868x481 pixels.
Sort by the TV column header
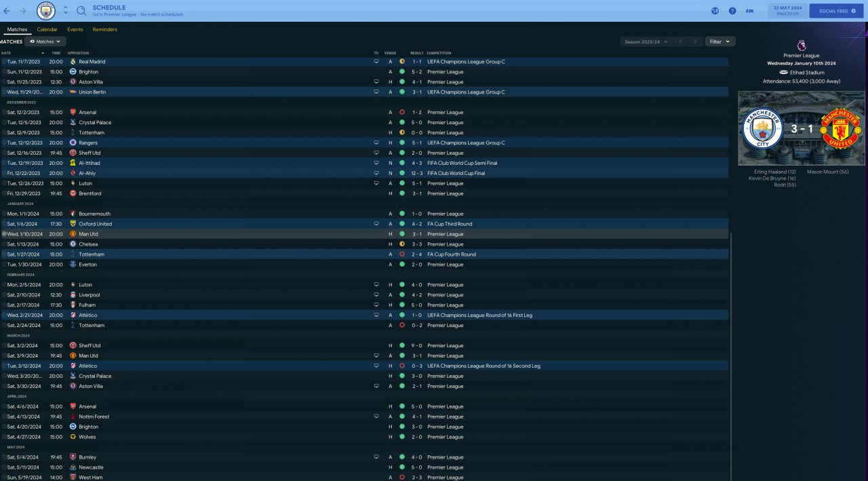click(x=376, y=53)
